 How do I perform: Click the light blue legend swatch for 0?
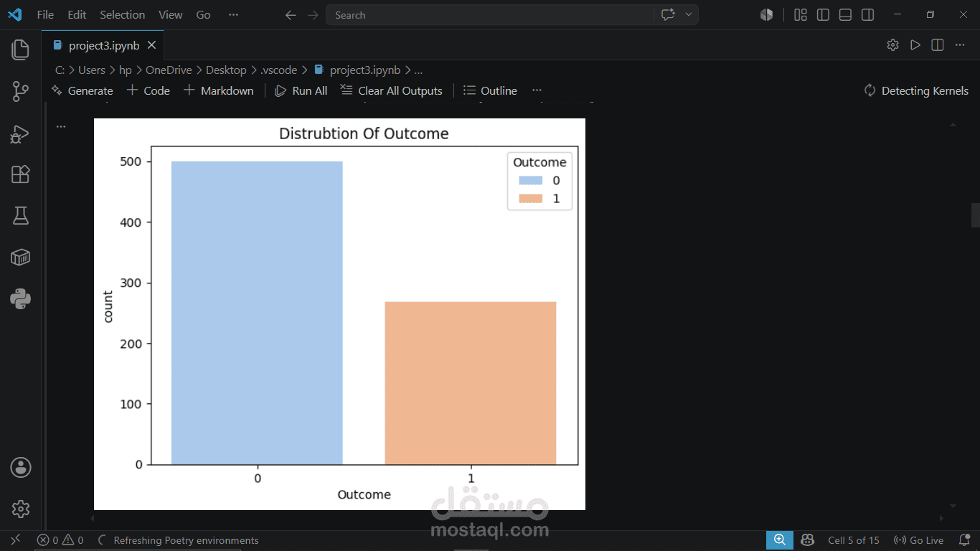click(530, 181)
